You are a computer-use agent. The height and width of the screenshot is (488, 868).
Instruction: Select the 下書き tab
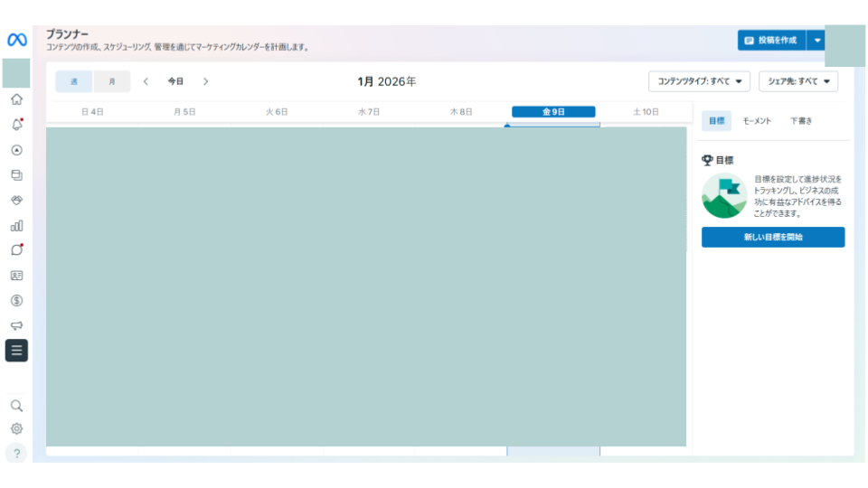tap(800, 121)
